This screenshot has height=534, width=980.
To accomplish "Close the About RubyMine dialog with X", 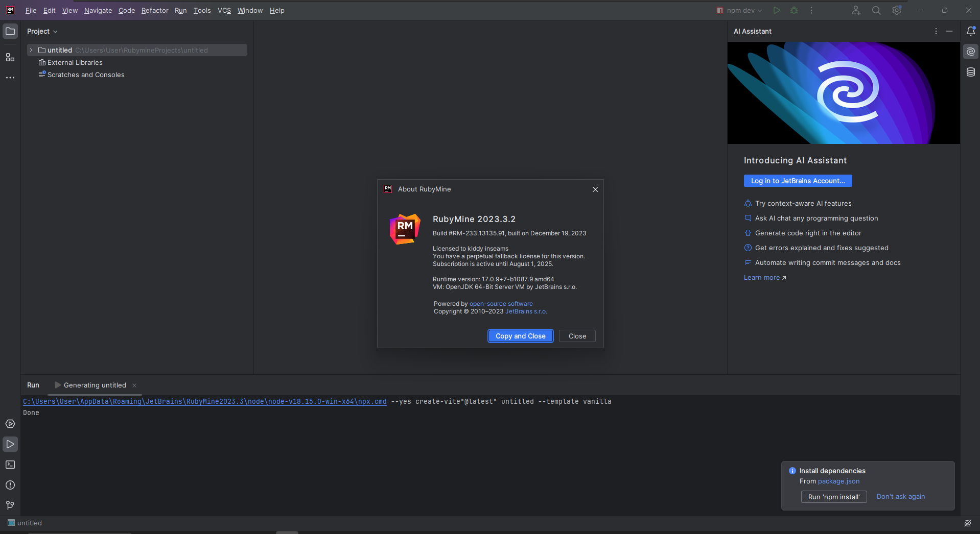I will pos(595,189).
